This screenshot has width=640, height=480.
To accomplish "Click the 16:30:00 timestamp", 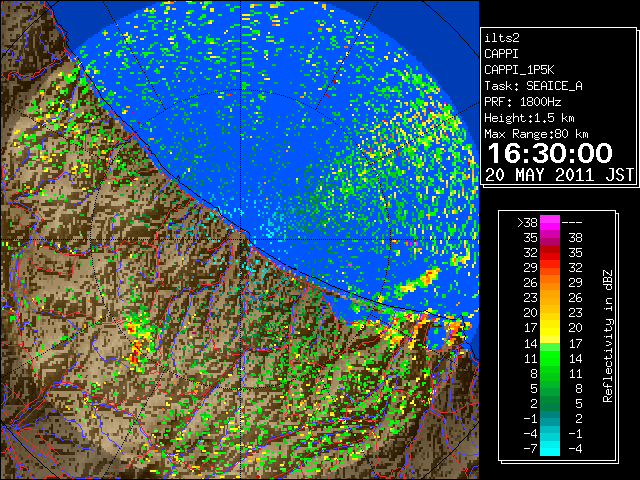I will [x=550, y=153].
